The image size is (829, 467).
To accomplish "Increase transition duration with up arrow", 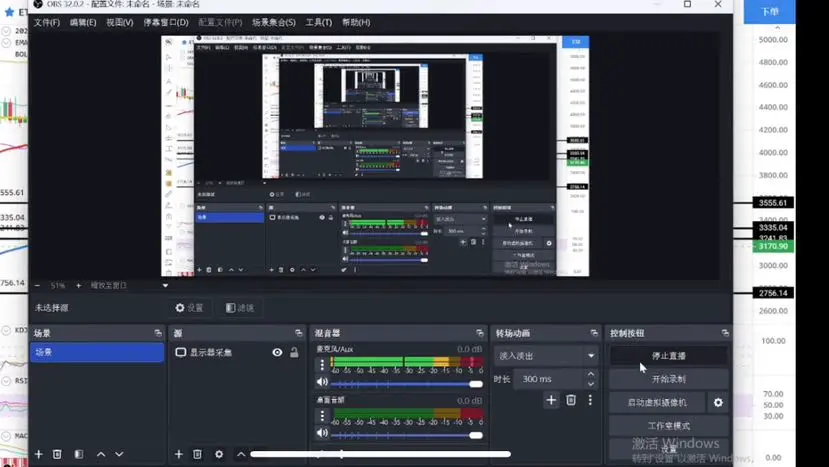I will click(590, 375).
